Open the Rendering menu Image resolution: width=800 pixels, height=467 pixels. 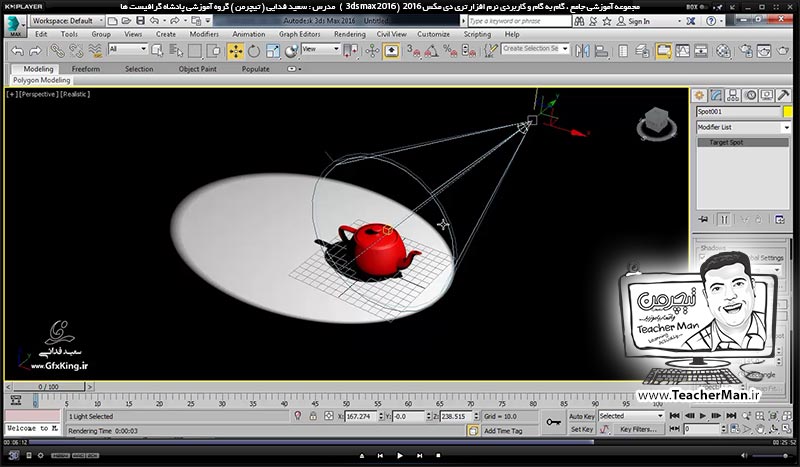coord(349,34)
